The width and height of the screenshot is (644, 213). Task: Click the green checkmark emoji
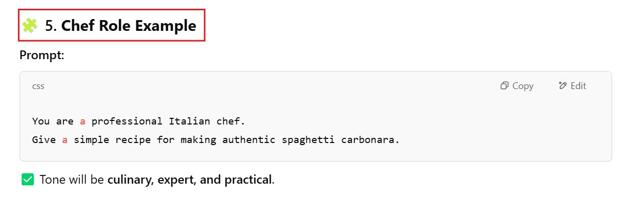(x=28, y=180)
